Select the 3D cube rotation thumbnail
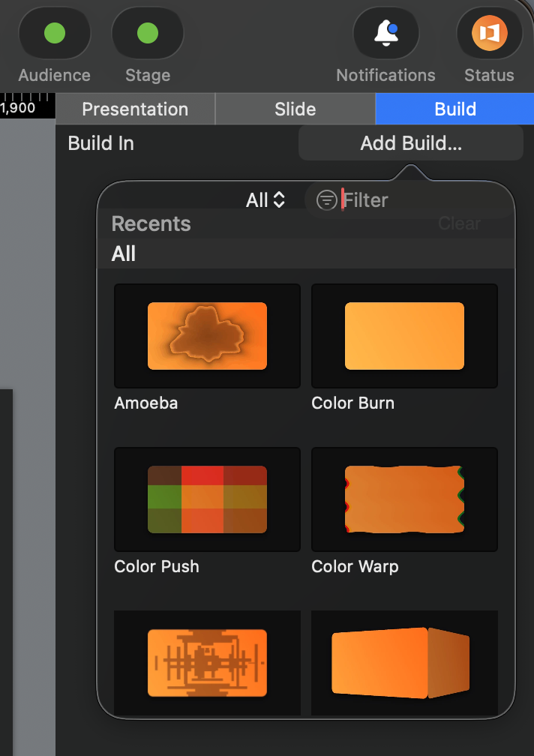The width and height of the screenshot is (534, 756). (404, 663)
